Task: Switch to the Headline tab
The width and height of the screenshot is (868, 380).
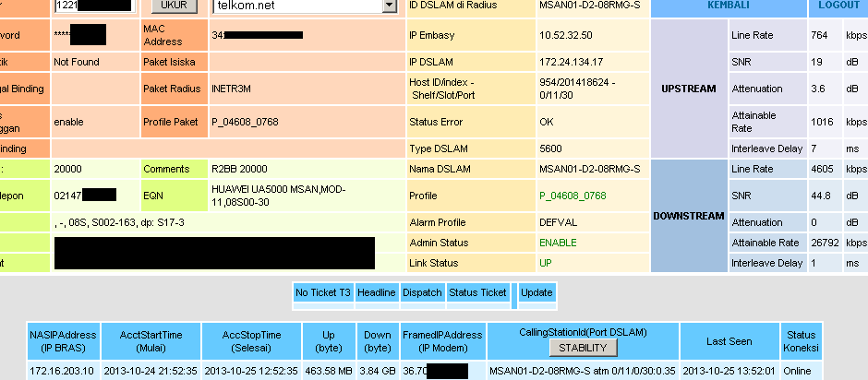Action: pyautogui.click(x=377, y=292)
